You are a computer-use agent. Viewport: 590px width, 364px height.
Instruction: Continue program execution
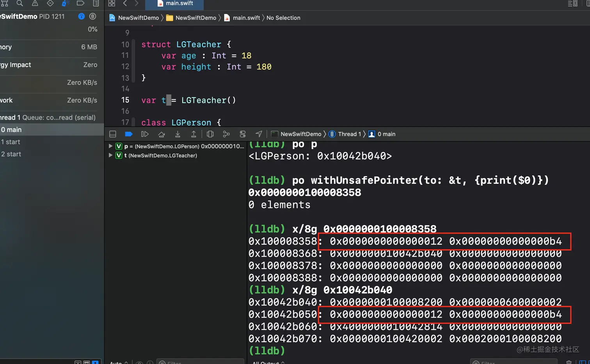click(x=145, y=134)
